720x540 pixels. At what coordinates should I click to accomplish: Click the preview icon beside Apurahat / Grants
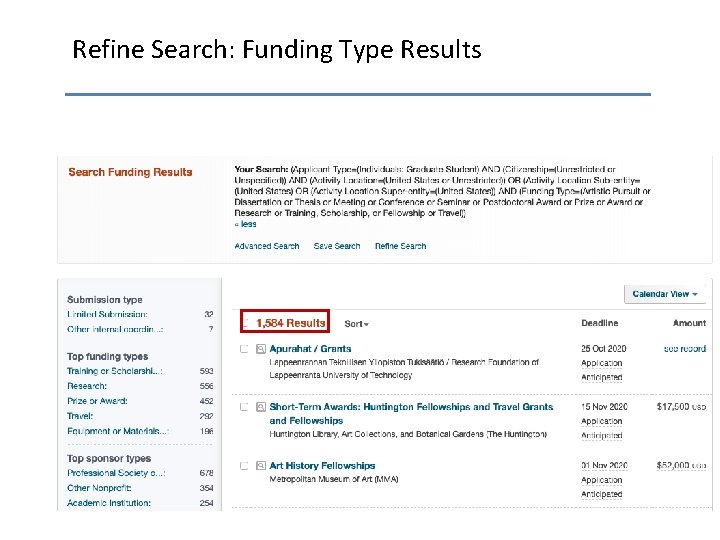[261, 349]
